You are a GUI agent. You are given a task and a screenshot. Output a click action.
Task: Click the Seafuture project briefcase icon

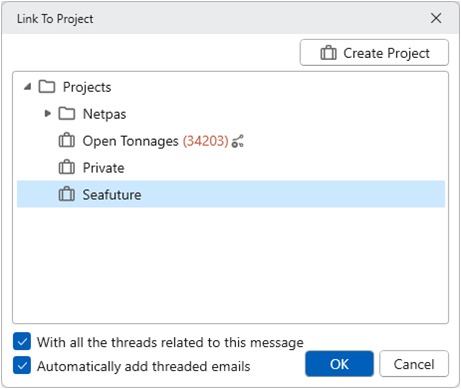pos(67,194)
